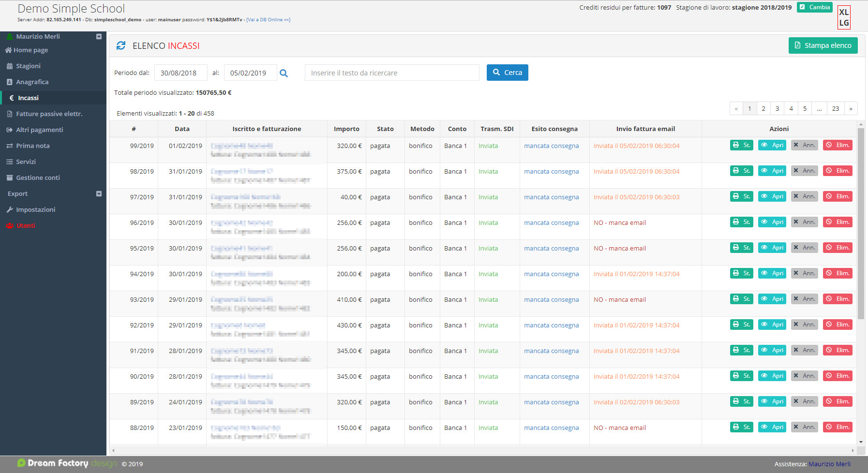The width and height of the screenshot is (868, 473).
Task: Print receipt 99/2019 with St. button
Action: tap(741, 145)
